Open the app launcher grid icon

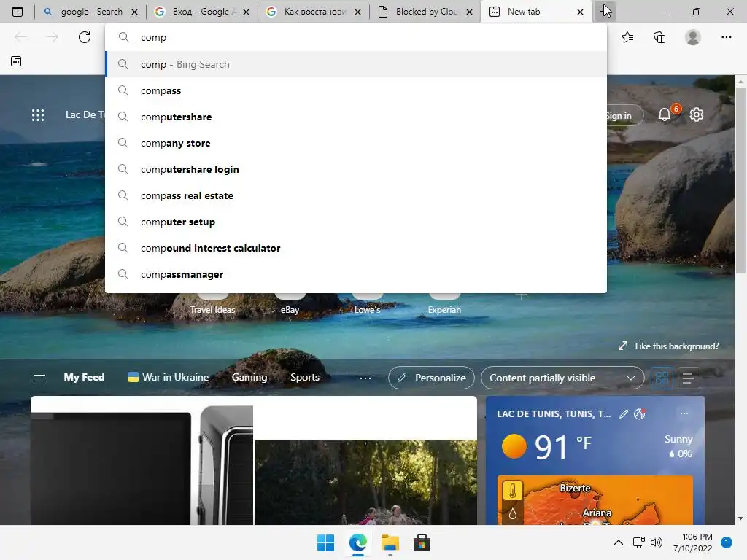38,114
